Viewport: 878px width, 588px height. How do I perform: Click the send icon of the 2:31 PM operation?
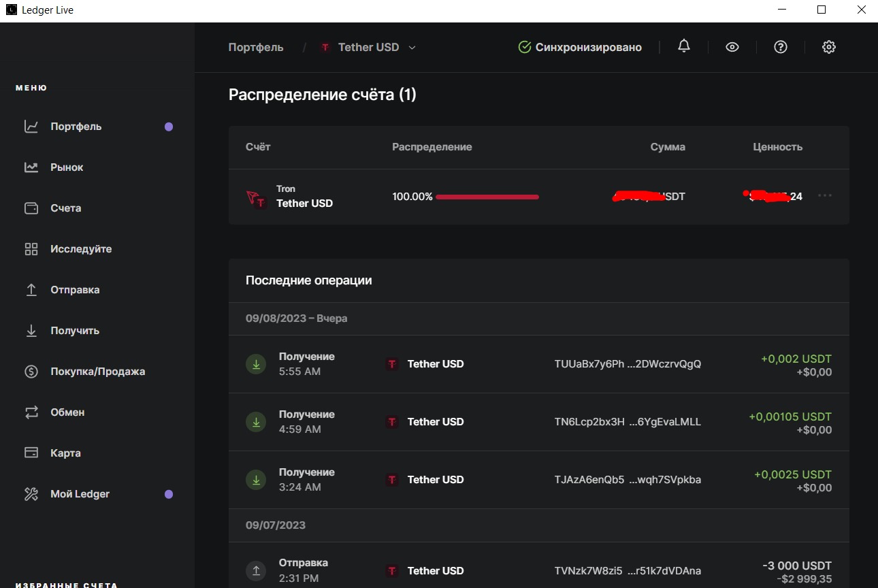click(256, 571)
